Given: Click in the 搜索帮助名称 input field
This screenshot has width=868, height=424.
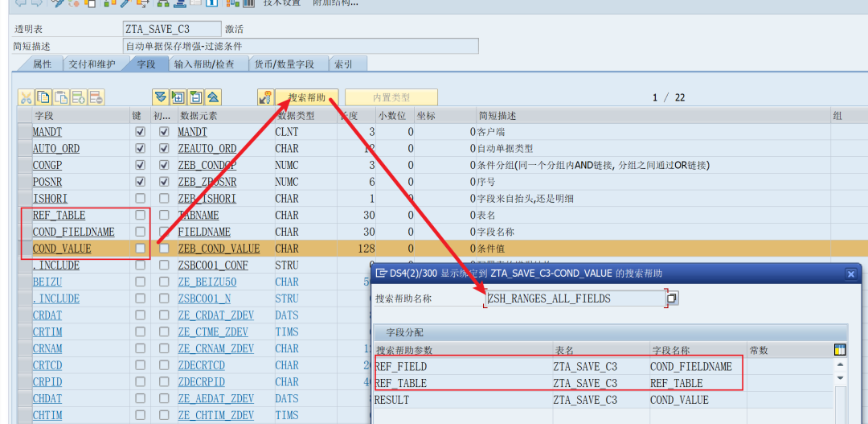Looking at the screenshot, I should click(575, 298).
